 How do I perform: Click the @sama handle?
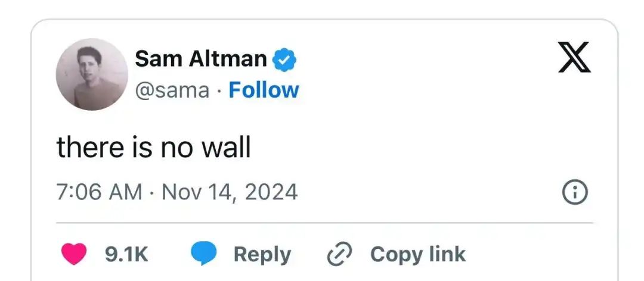172,90
